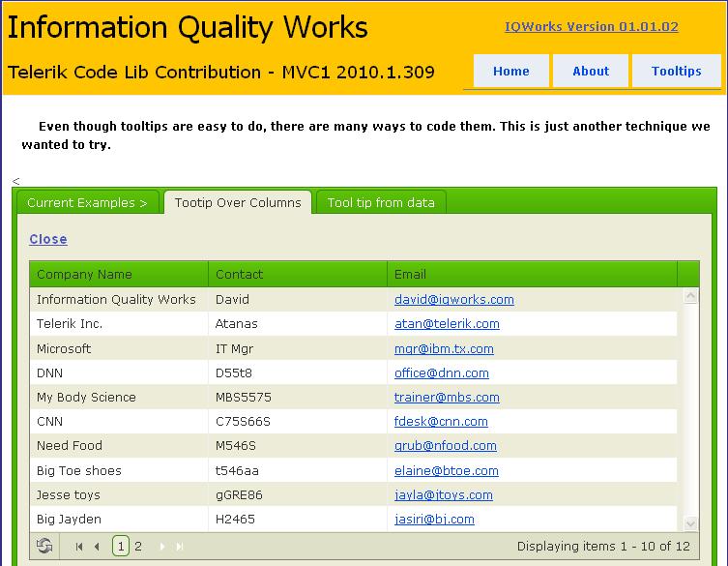Click contact cell H2465
This screenshot has height=566, width=728.
[298, 519]
